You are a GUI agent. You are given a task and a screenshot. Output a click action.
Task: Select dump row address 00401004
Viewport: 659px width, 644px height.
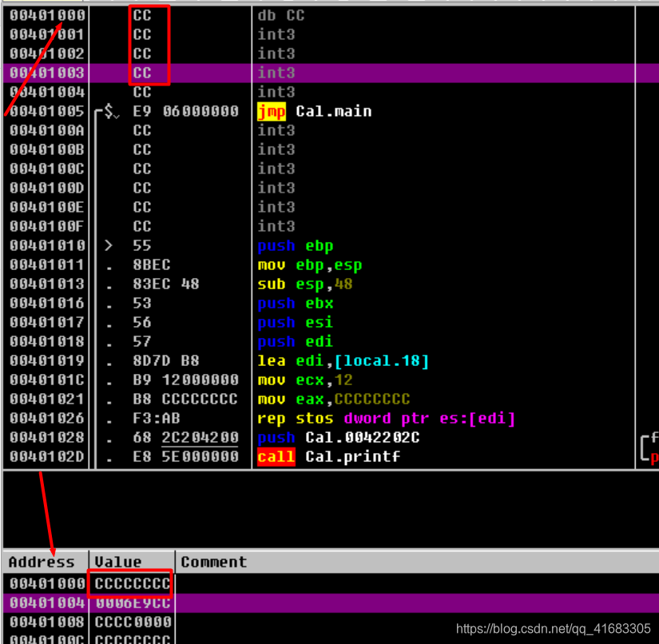pos(47,603)
